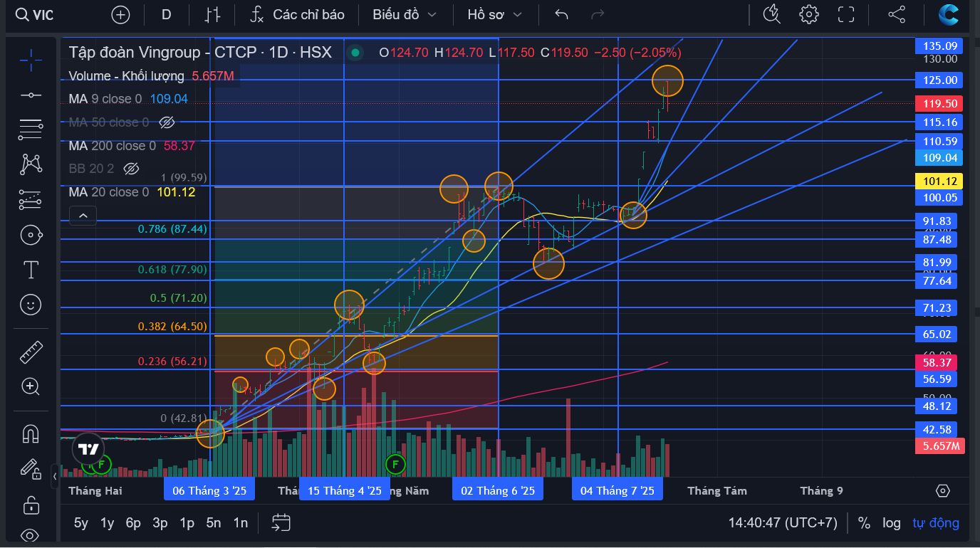This screenshot has width=980, height=548.
Task: Collapse the indicator legend with chevron
Action: tap(83, 215)
